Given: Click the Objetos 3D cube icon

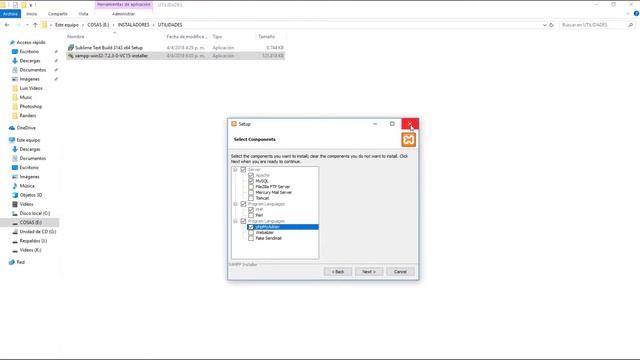Looking at the screenshot, I should (x=15, y=195).
